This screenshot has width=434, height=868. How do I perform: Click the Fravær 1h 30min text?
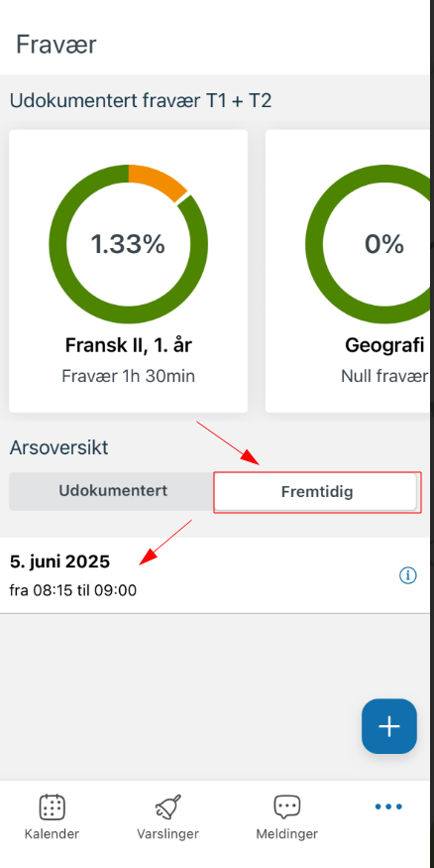(x=128, y=376)
